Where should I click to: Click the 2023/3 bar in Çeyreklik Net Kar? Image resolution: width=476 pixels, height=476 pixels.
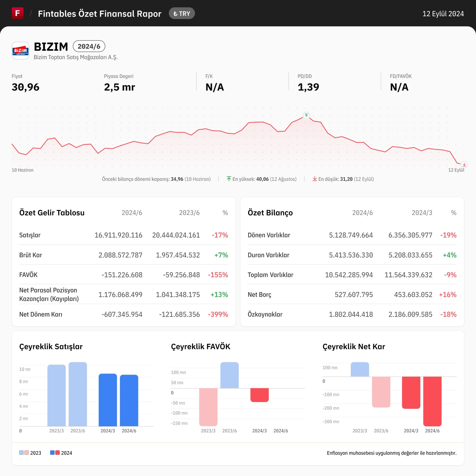(x=360, y=369)
